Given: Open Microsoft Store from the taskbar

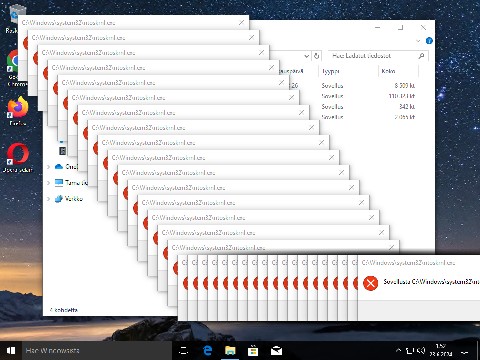Looking at the screenshot, I should (x=253, y=351).
